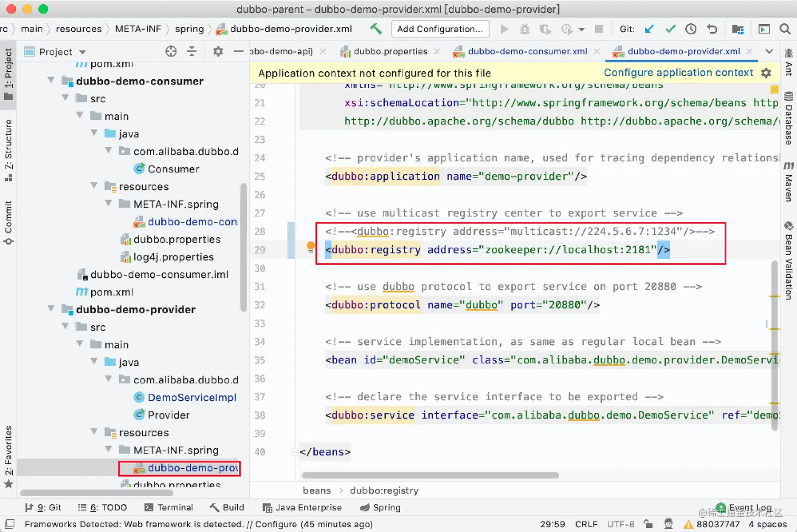This screenshot has width=797, height=532.
Task: Open the run configuration profiler dropdown arrow
Action: click(581, 30)
